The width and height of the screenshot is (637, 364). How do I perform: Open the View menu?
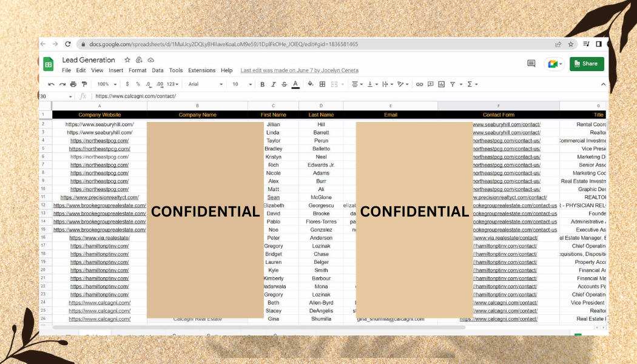tap(97, 70)
